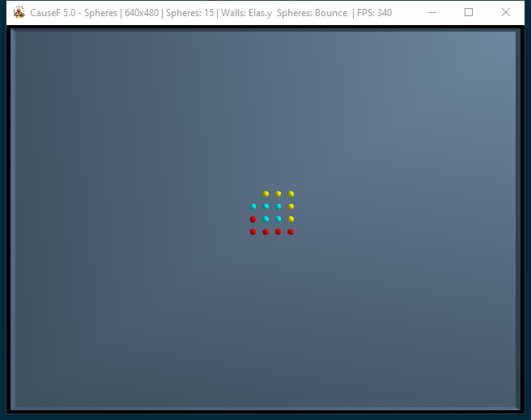
Task: Minimize the CauseF window
Action: coord(431,13)
